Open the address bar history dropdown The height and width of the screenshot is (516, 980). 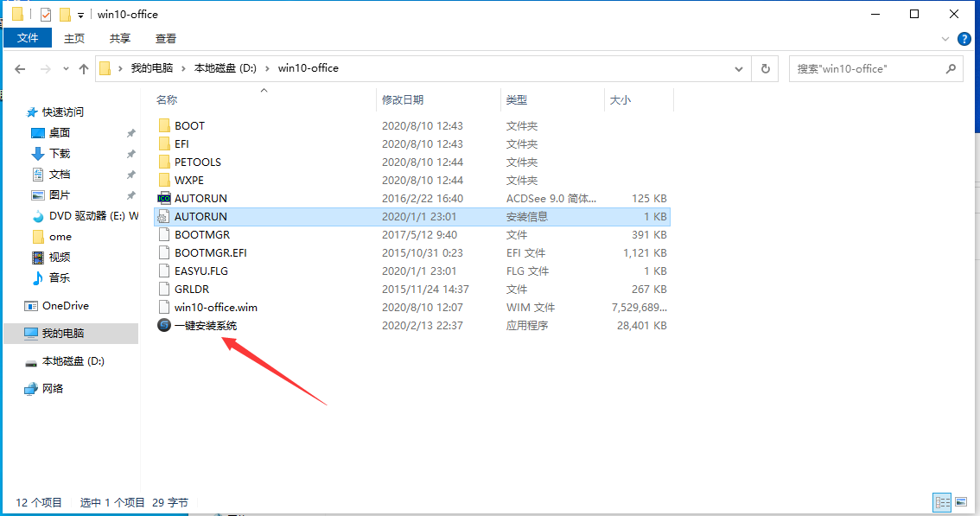click(x=739, y=68)
